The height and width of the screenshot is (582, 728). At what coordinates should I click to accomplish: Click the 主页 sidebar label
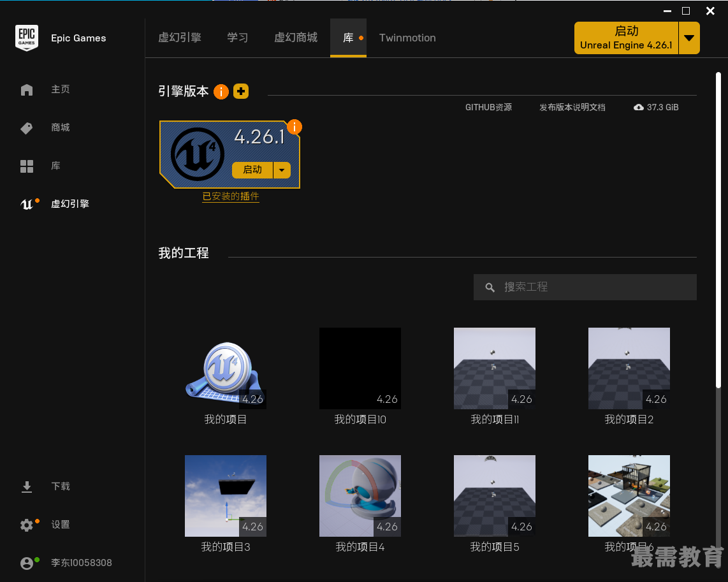click(x=61, y=90)
